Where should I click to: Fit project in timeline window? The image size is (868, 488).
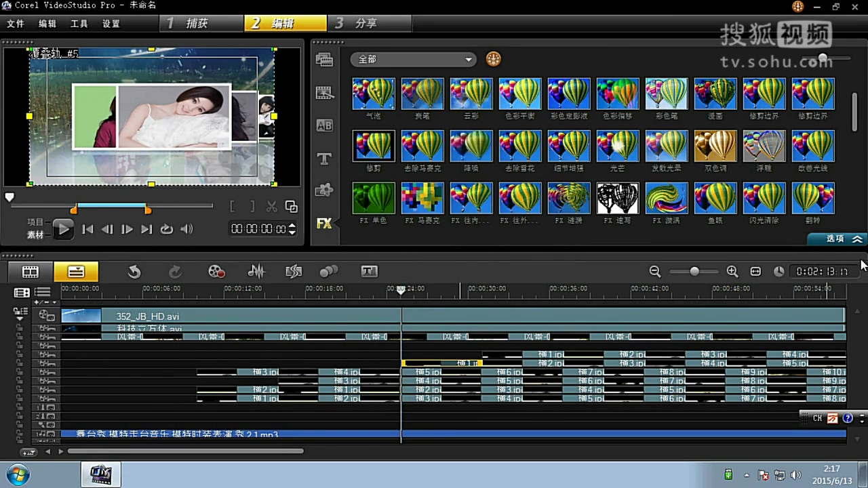pos(755,271)
